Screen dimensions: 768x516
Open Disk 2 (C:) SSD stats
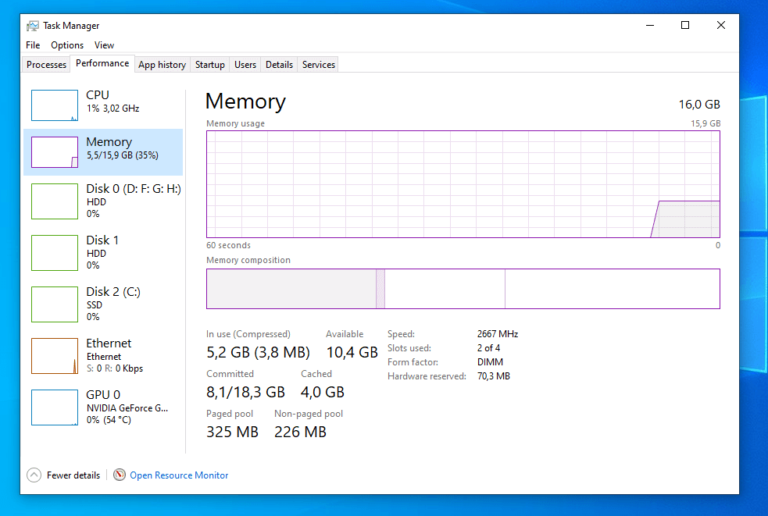click(x=103, y=304)
